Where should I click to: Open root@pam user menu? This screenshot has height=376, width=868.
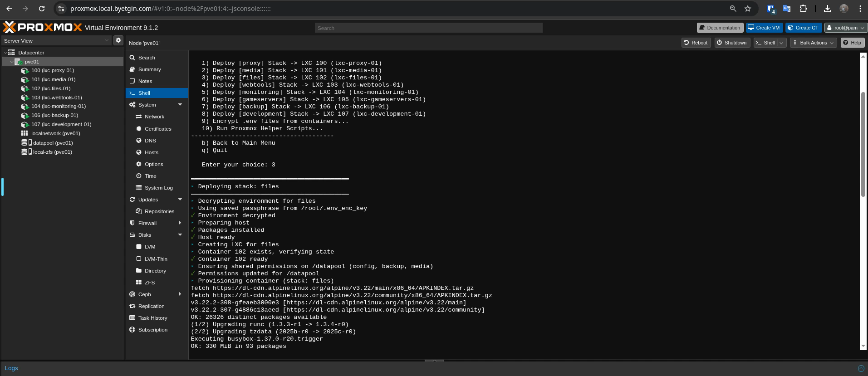(846, 28)
